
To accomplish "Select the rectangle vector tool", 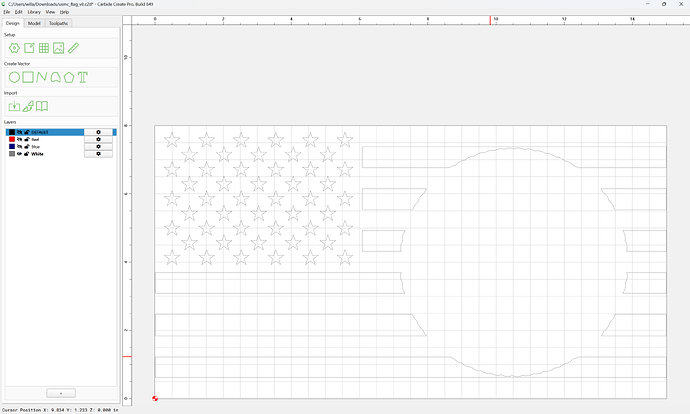I will pyautogui.click(x=28, y=77).
